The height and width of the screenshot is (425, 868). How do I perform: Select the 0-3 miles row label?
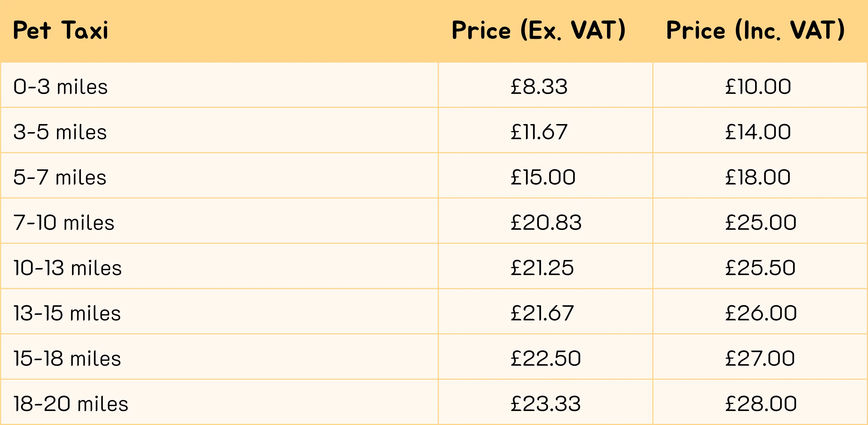coord(61,87)
